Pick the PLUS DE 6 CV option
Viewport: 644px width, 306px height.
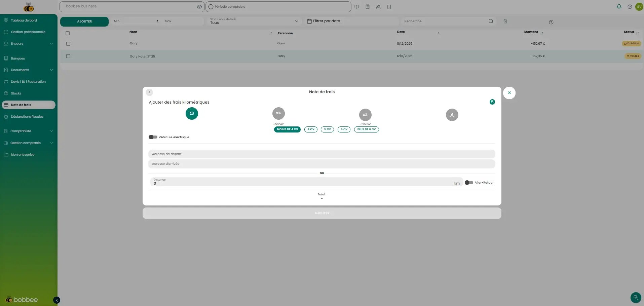[x=366, y=129]
